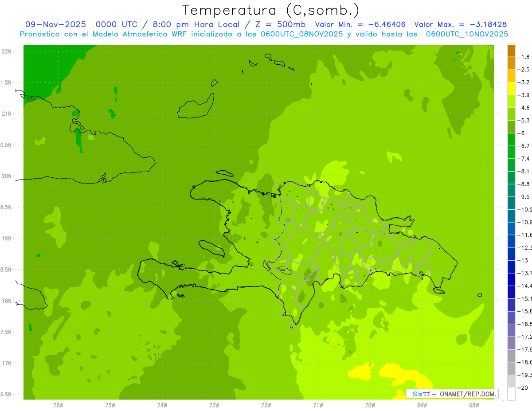Click the '0600UTC_10NOV2025' valid-until timestamp
Screen dimensions: 532x411
click(467, 34)
